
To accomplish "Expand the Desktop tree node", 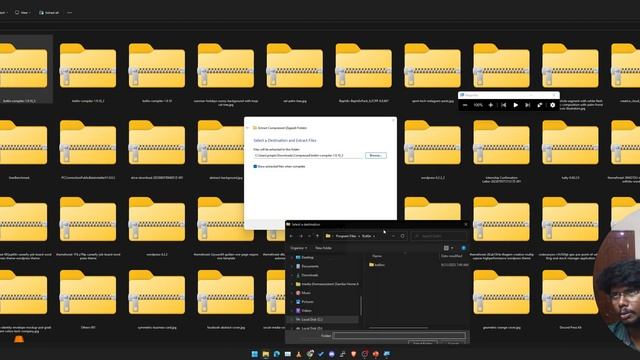I will 291,257.
